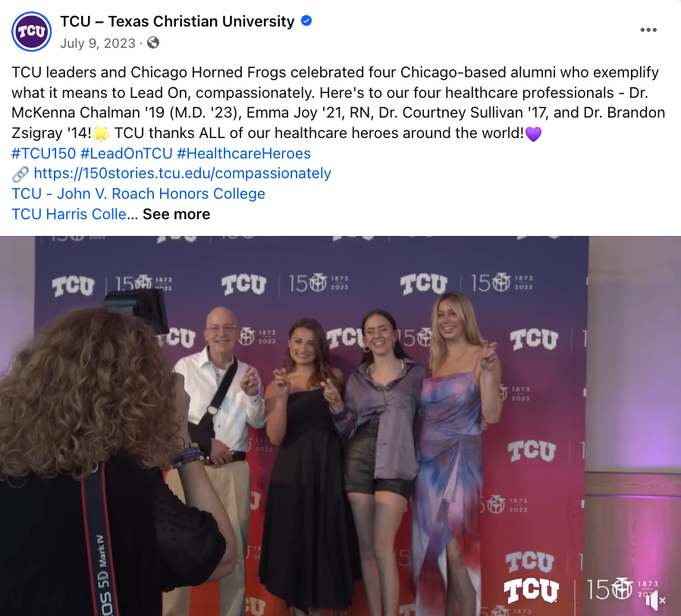This screenshot has width=681, height=616.
Task: Open the TCU - John V. Roach Honors College tag
Action: coord(138,193)
